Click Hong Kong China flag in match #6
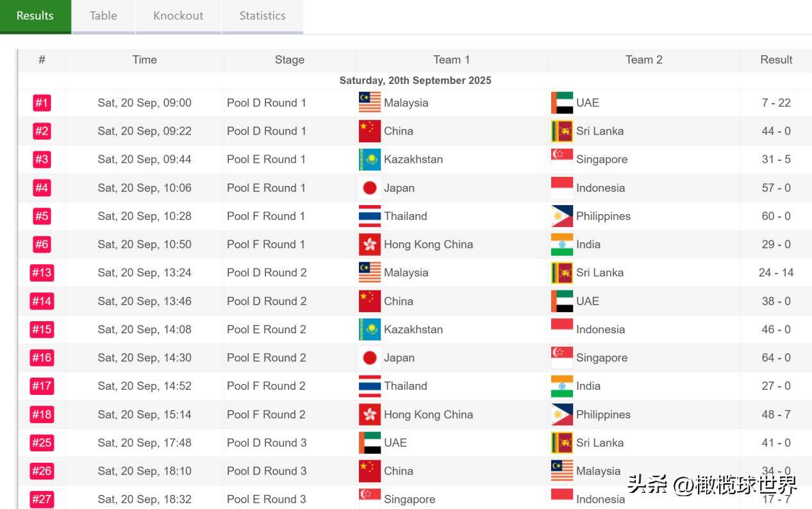 [x=370, y=244]
